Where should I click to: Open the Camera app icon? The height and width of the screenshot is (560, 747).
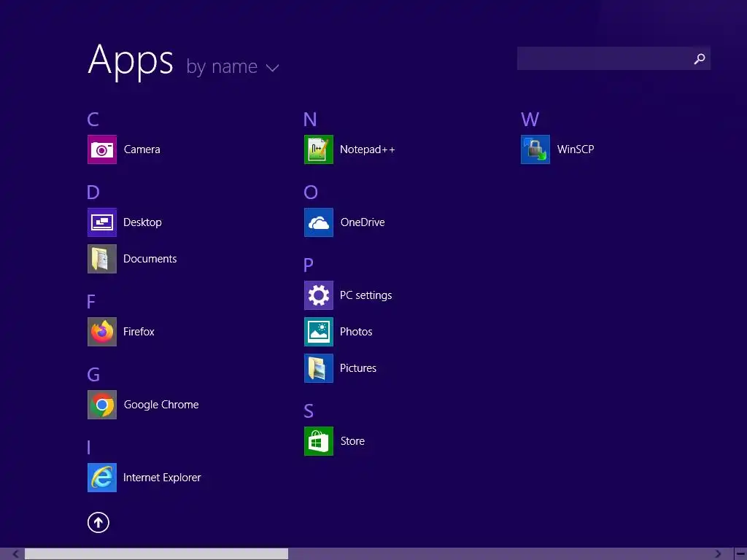tap(102, 149)
